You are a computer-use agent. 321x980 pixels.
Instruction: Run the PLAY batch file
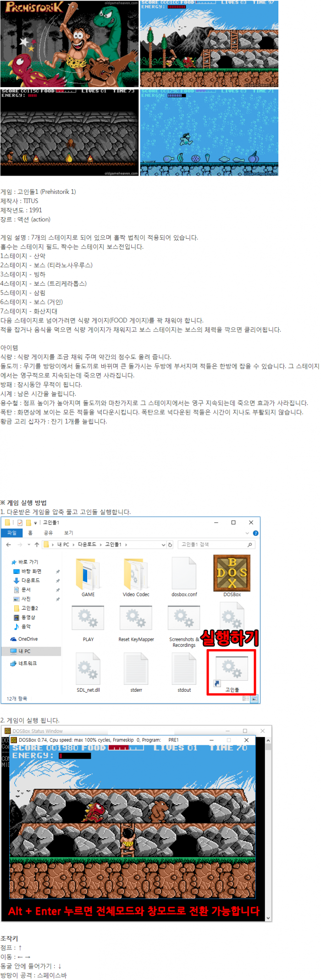point(88,623)
